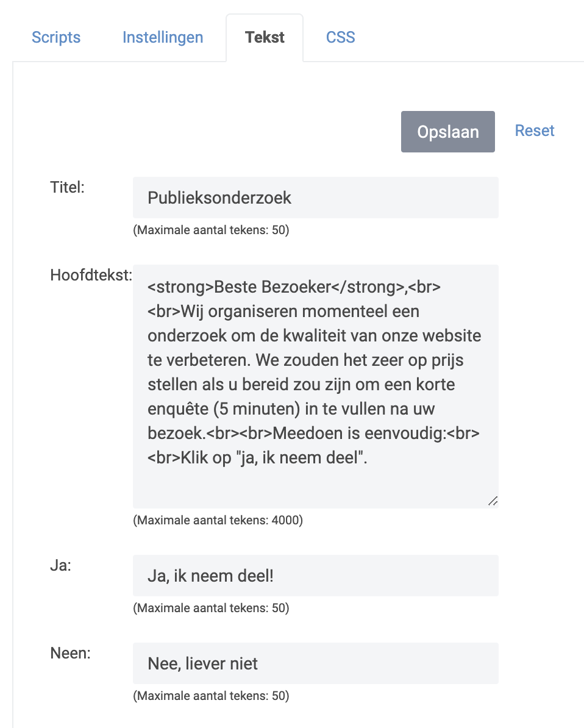Viewport: 584px width, 728px height.
Task: Click the Neen label
Action: click(x=71, y=653)
